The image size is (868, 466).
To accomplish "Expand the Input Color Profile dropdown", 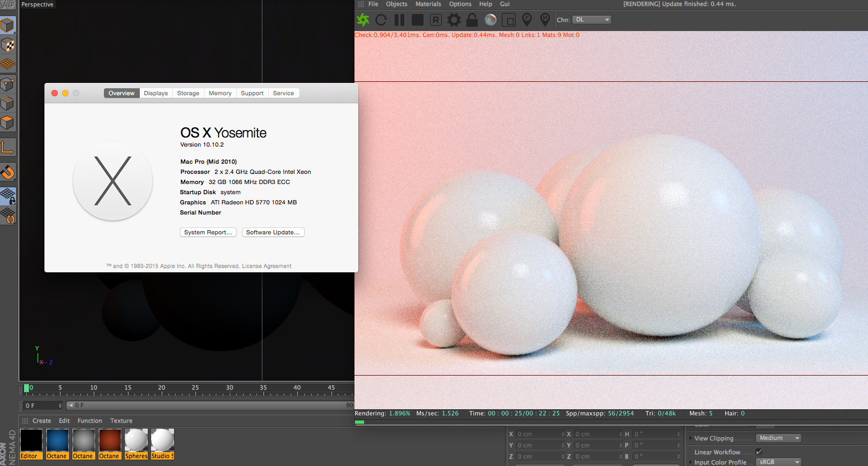I will [779, 462].
